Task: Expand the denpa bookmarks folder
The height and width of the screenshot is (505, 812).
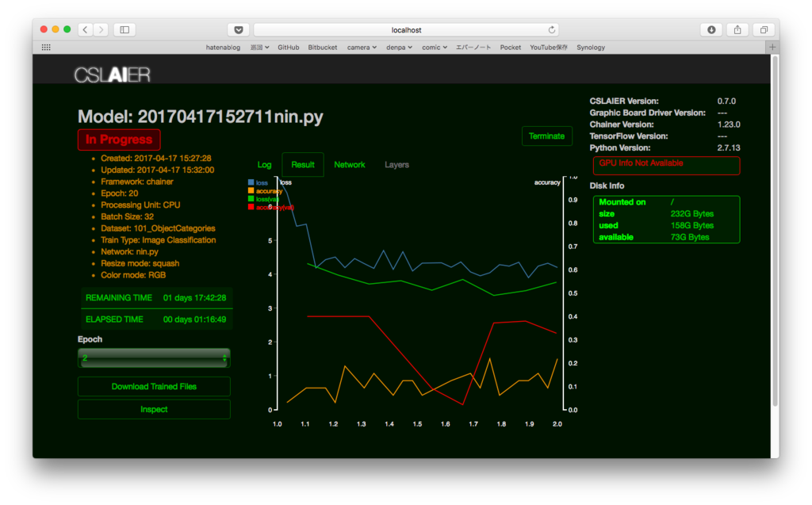Action: [x=399, y=47]
